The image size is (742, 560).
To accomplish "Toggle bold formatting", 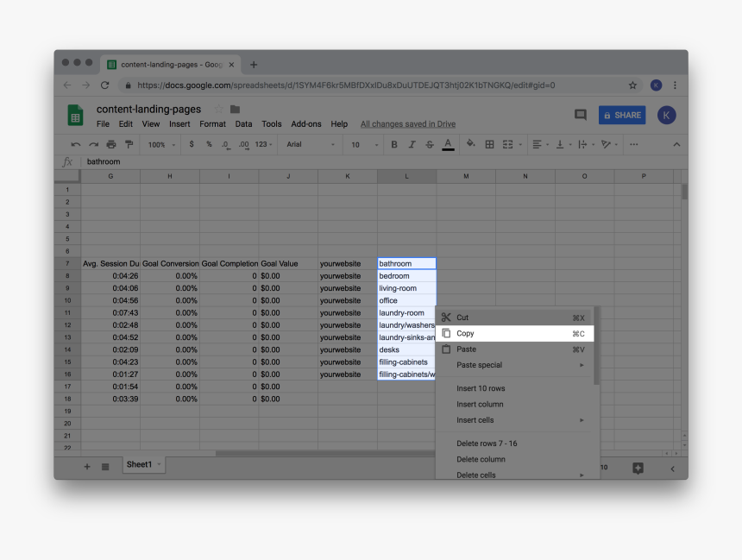I will tap(394, 144).
